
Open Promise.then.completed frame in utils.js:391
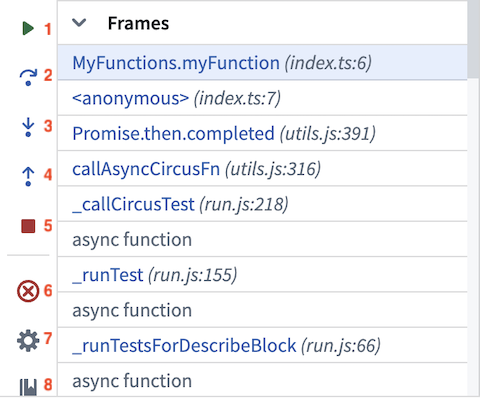tap(262, 133)
